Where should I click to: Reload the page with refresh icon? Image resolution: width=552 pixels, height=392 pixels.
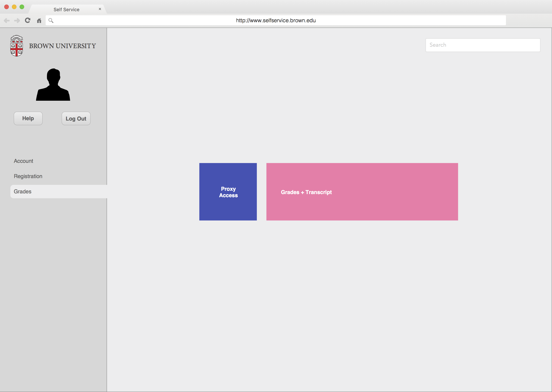pos(28,20)
